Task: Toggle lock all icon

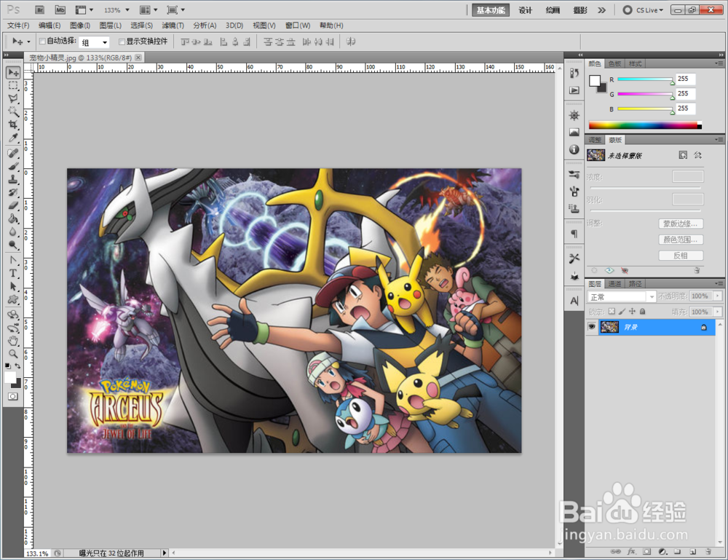Action: (643, 312)
